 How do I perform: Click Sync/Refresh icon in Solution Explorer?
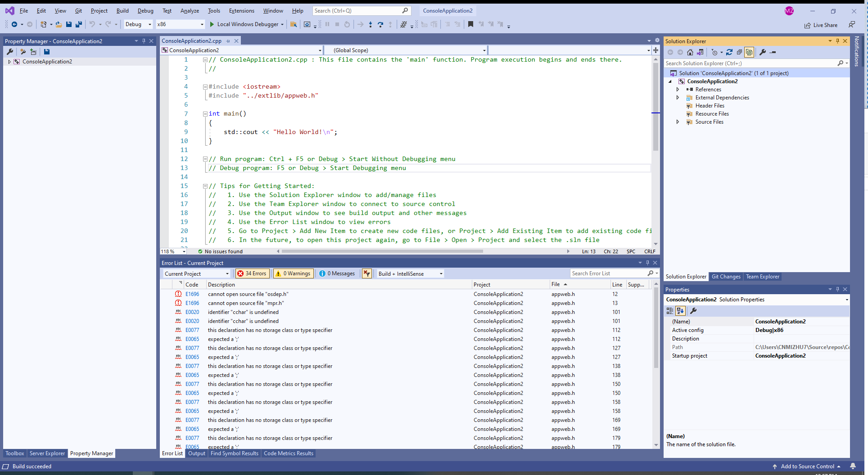pos(729,52)
